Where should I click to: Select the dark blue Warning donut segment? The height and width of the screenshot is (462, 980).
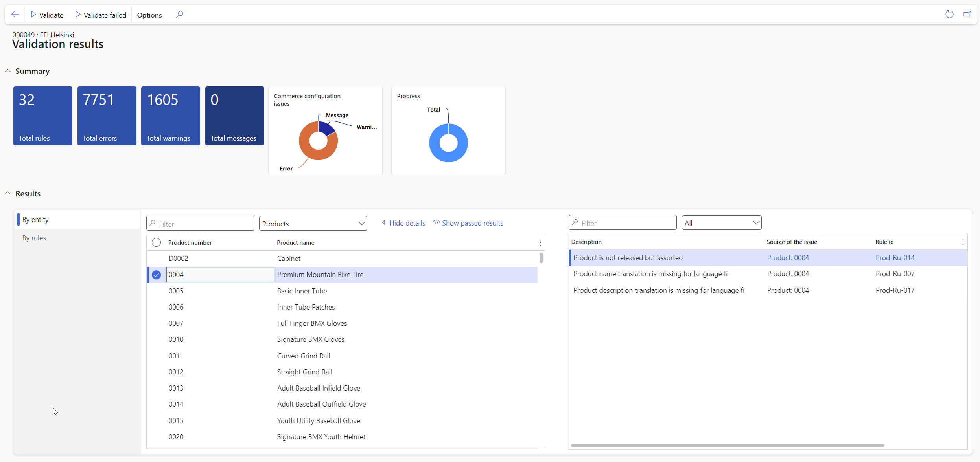326,128
